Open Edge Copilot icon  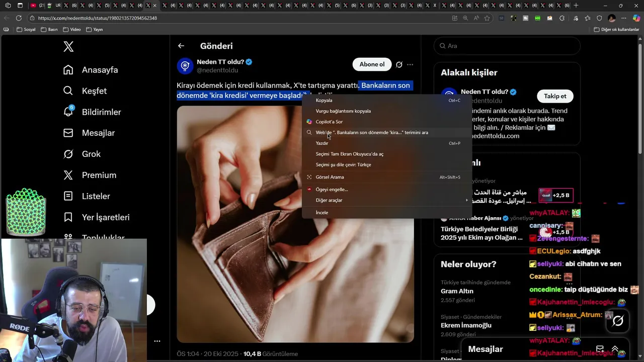636,18
